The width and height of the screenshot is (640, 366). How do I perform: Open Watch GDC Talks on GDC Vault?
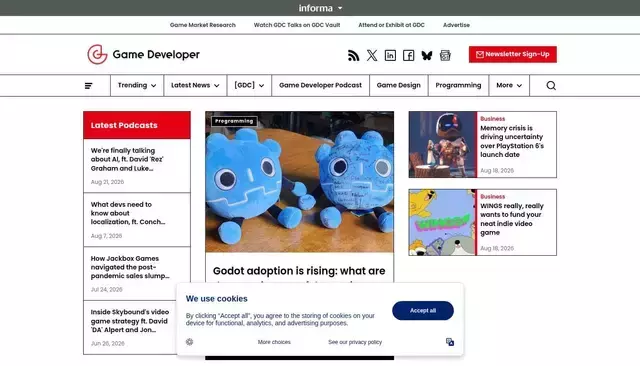(x=297, y=25)
